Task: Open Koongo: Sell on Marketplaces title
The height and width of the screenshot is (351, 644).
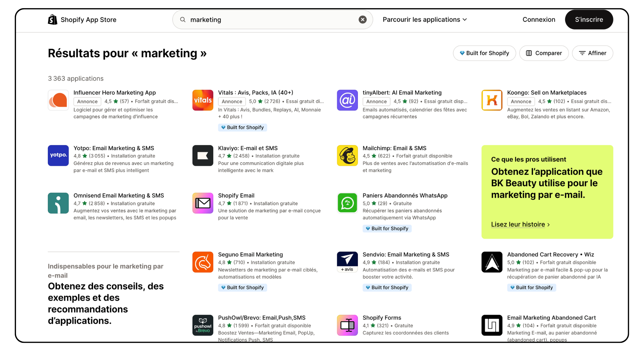Action: point(547,93)
